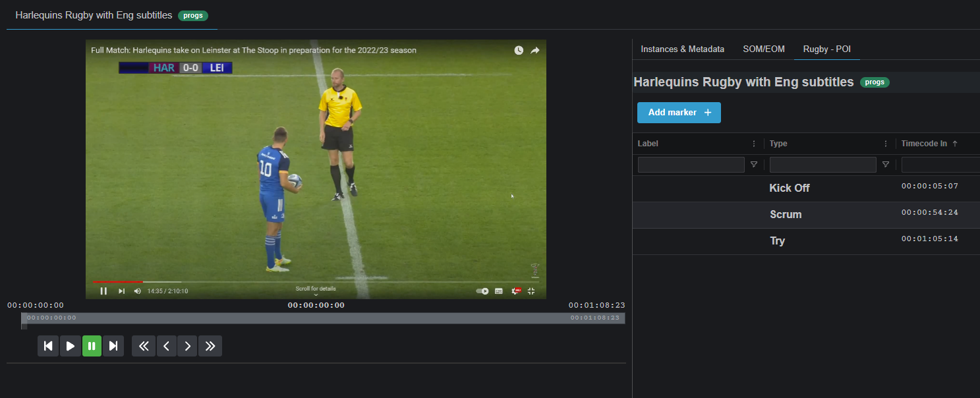Click the grey clip timeline bar
The width and height of the screenshot is (980, 398).
coord(323,318)
